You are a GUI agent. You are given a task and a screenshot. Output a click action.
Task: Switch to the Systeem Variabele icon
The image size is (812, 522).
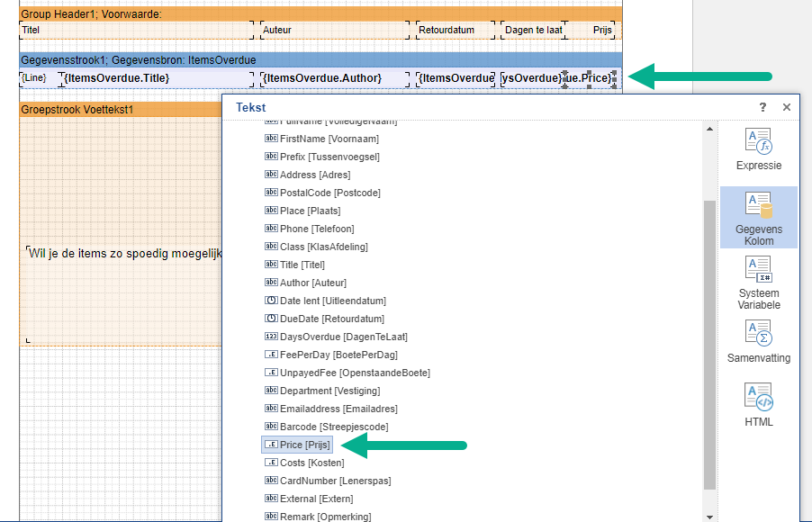[x=758, y=281]
